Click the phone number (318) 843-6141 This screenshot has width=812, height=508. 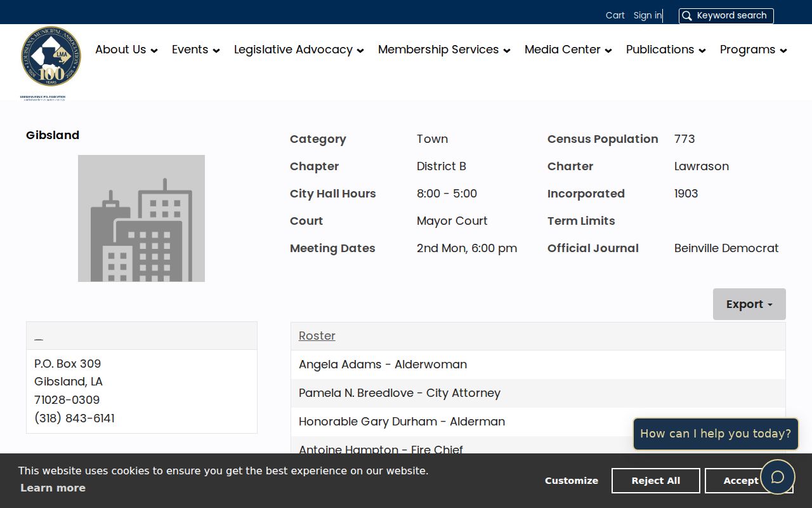point(74,418)
